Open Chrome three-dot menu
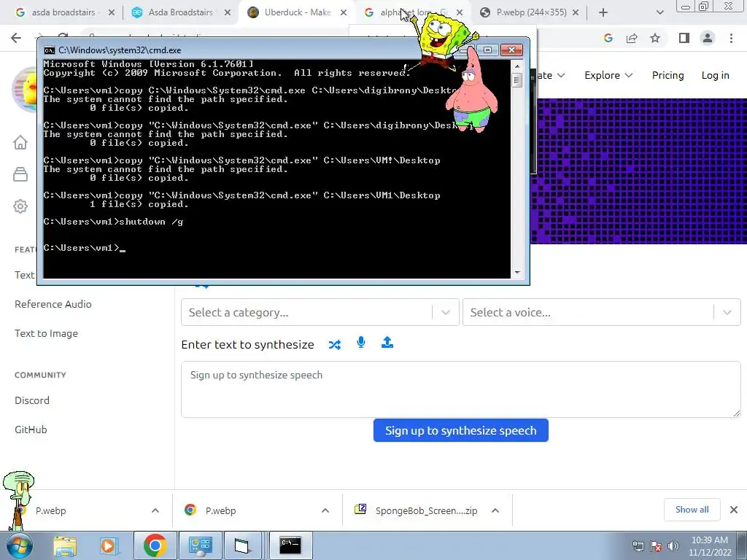This screenshot has height=560, width=747. (x=731, y=38)
